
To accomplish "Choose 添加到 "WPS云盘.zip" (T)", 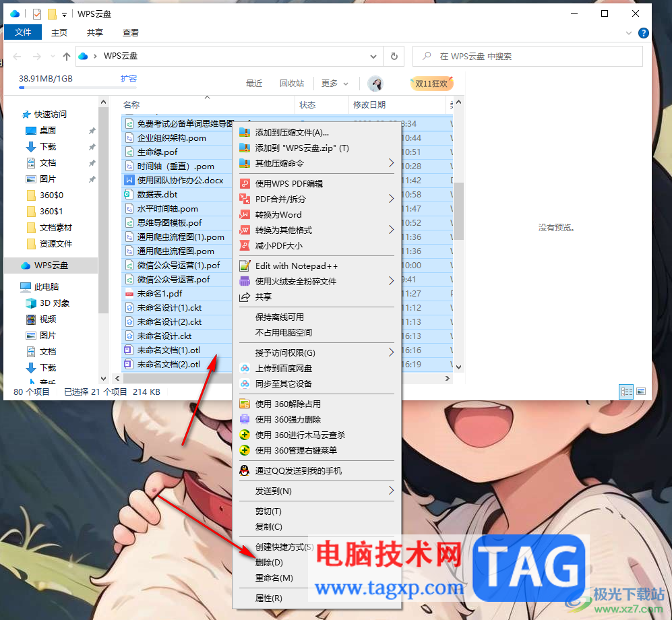I will click(317, 148).
